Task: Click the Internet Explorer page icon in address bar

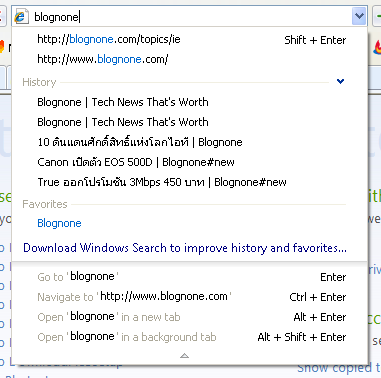Action: coord(21,16)
